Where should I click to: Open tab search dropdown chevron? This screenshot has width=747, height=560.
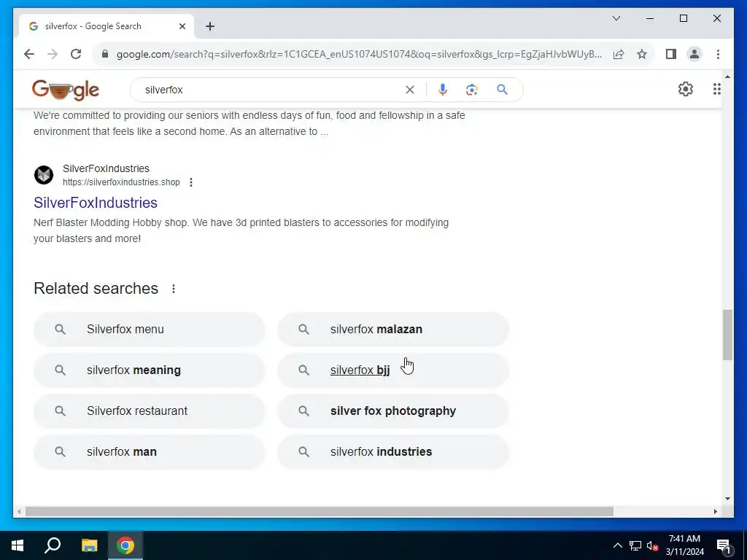616,18
